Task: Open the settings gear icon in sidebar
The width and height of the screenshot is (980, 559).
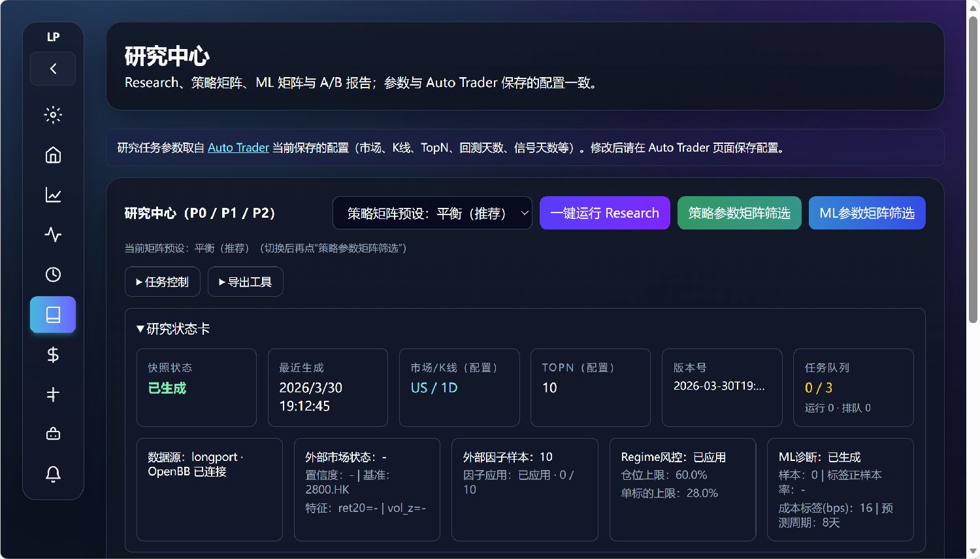Action: click(53, 115)
